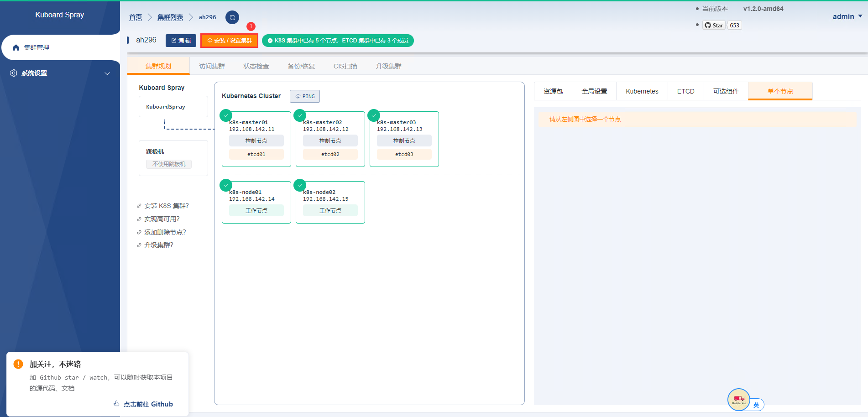
Task: Click the v1.2.0-amd64 version text
Action: [x=763, y=9]
